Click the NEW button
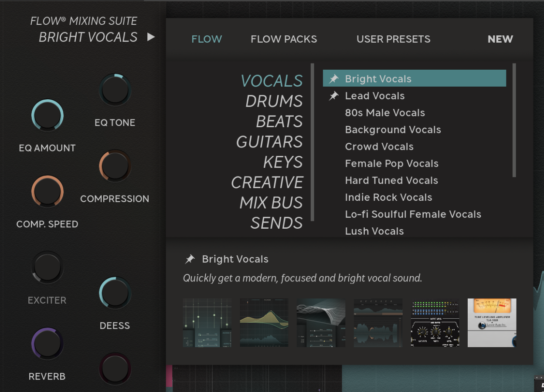This screenshot has width=544, height=392. pos(500,39)
